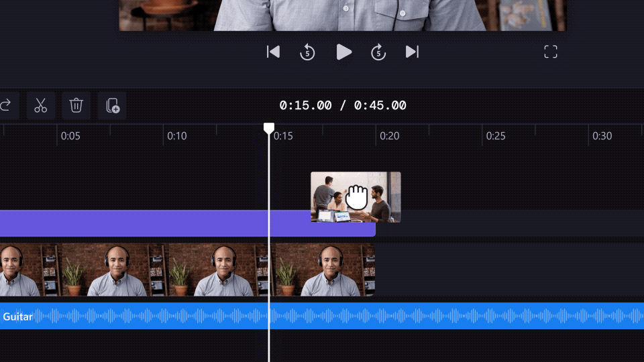
Task: Click the 0:25 mark on ruler
Action: pyautogui.click(x=496, y=136)
